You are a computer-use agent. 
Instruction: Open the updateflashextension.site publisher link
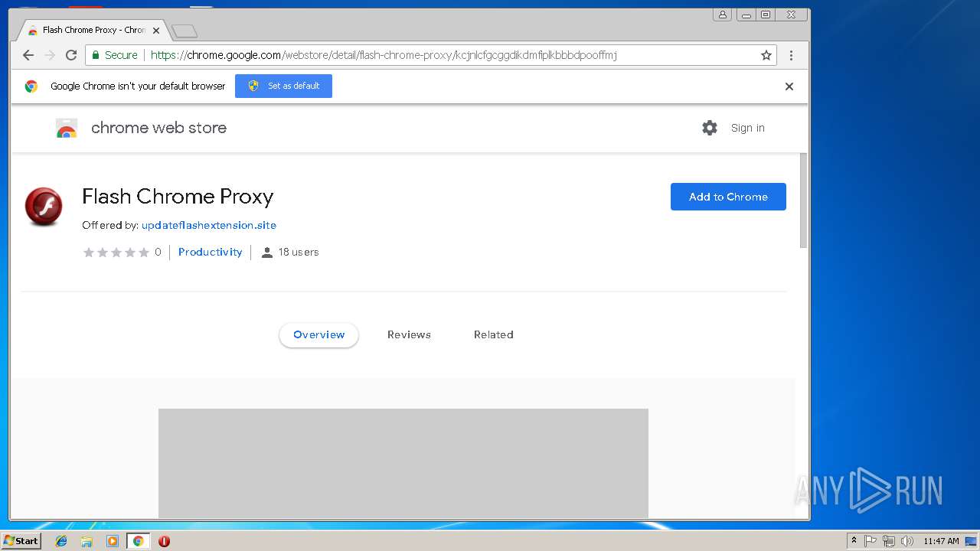coord(209,225)
